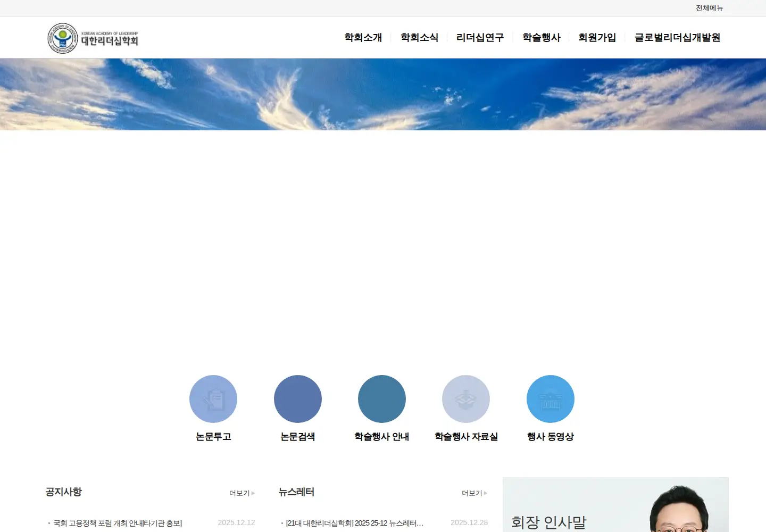Open the 학회소식 menu

(x=420, y=37)
